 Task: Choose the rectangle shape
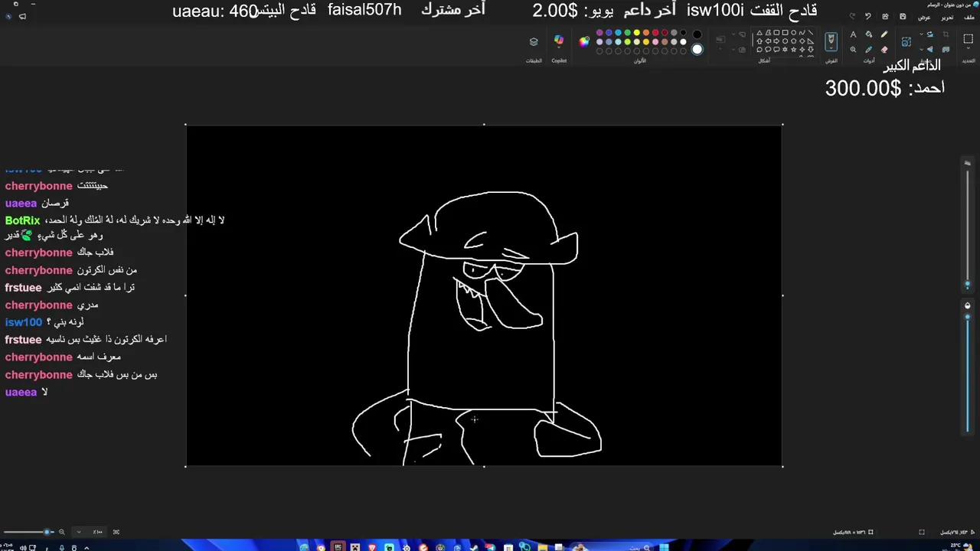[785, 32]
